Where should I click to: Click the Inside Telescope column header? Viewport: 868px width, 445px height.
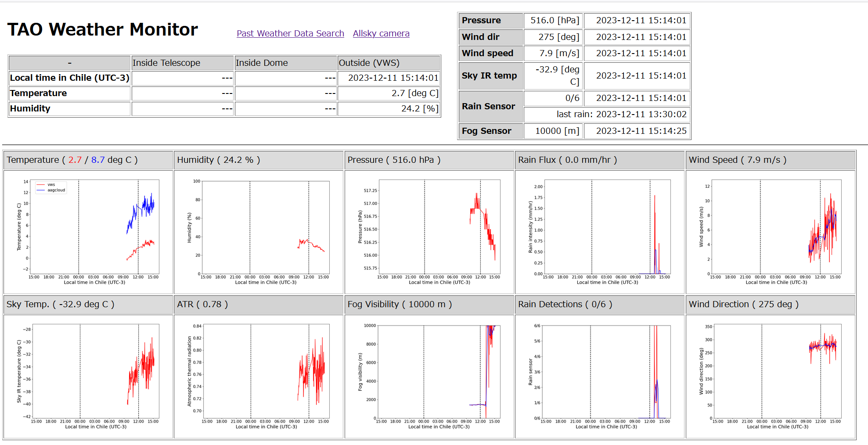click(166, 63)
